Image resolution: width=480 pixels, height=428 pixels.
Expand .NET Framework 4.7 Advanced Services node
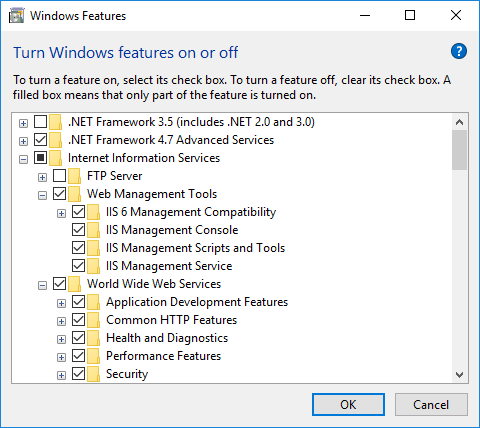click(23, 142)
